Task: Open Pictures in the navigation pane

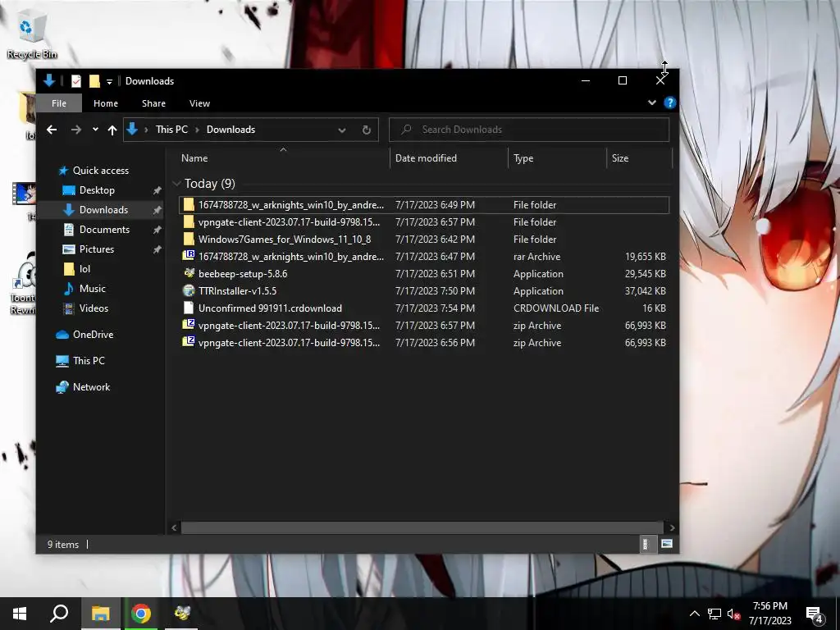Action: pos(97,249)
